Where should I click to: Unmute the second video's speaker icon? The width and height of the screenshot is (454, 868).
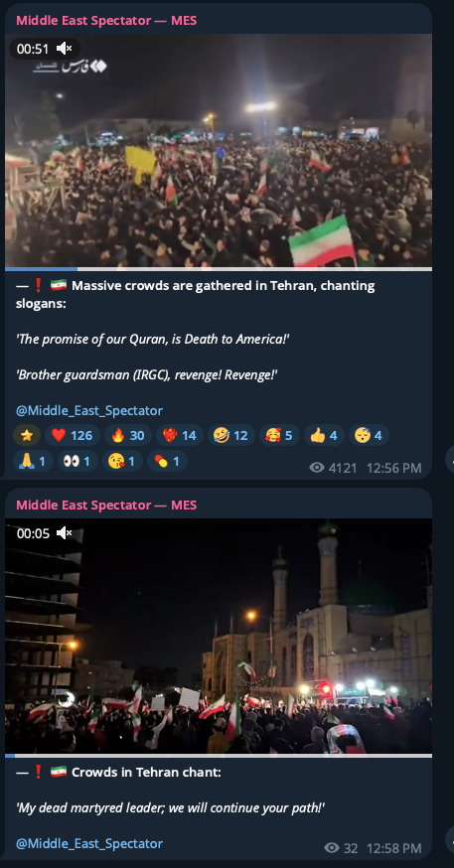[65, 533]
